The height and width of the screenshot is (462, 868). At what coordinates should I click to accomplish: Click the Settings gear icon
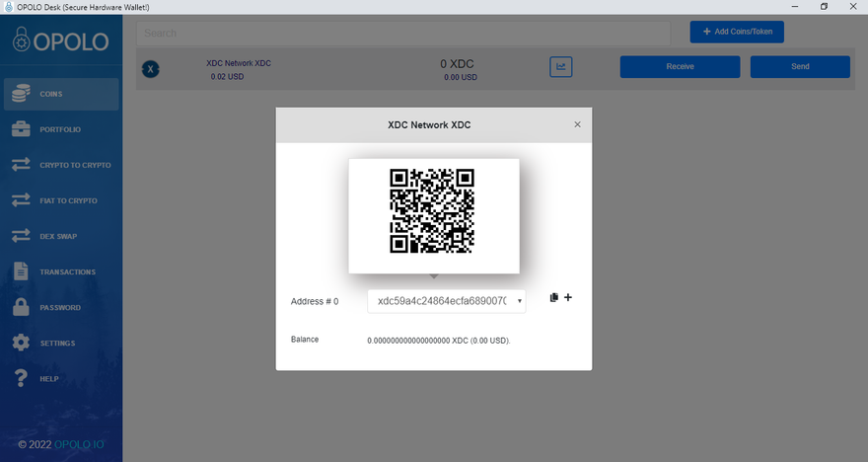20,343
